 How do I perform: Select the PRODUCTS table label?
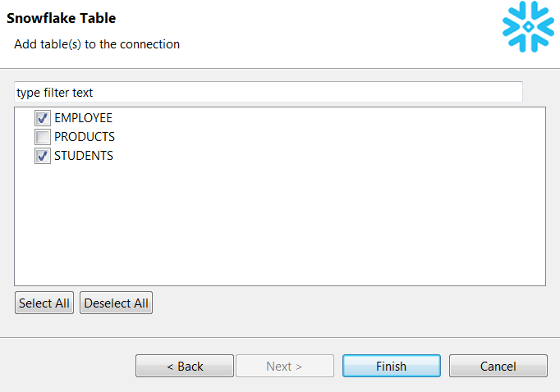coord(85,137)
